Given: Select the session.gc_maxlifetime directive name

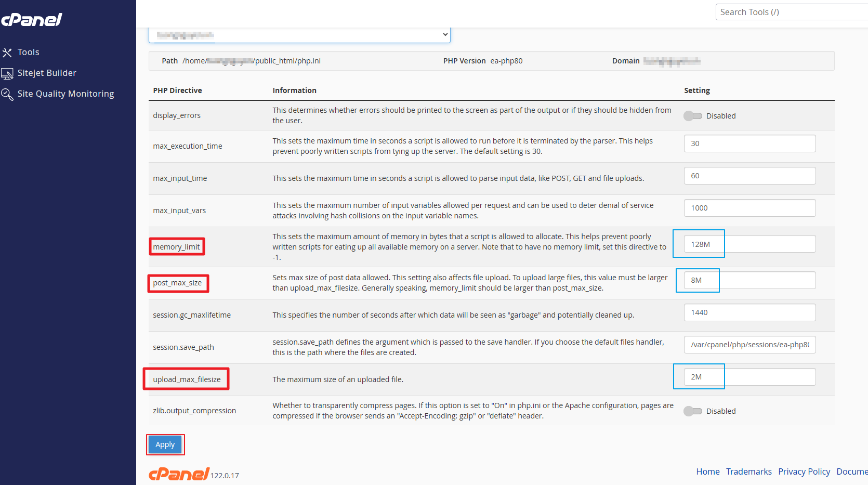Looking at the screenshot, I should click(x=192, y=315).
